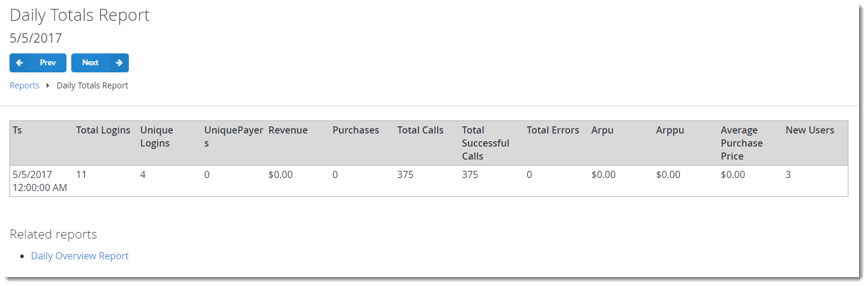
Task: Click the 'Total Calls' column header
Action: [x=420, y=130]
